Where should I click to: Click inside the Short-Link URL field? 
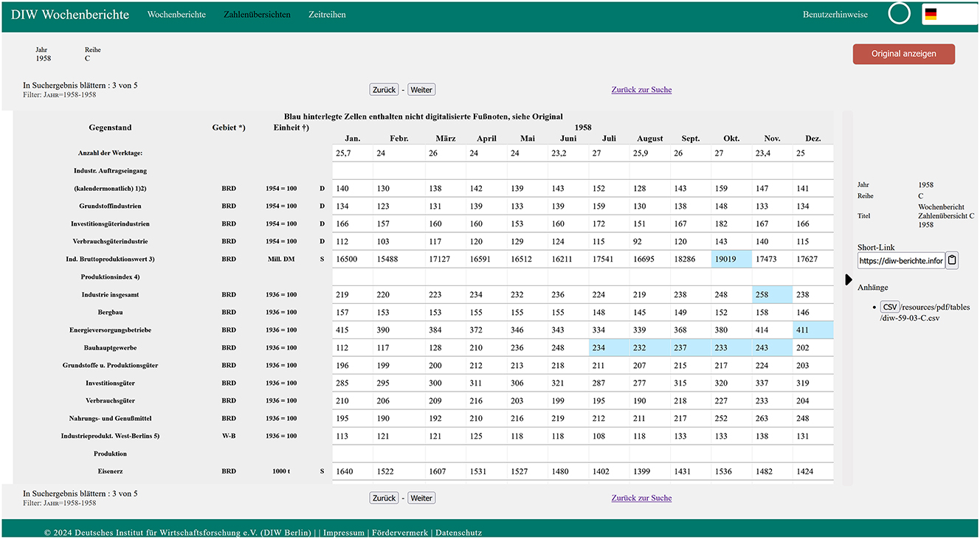point(900,260)
